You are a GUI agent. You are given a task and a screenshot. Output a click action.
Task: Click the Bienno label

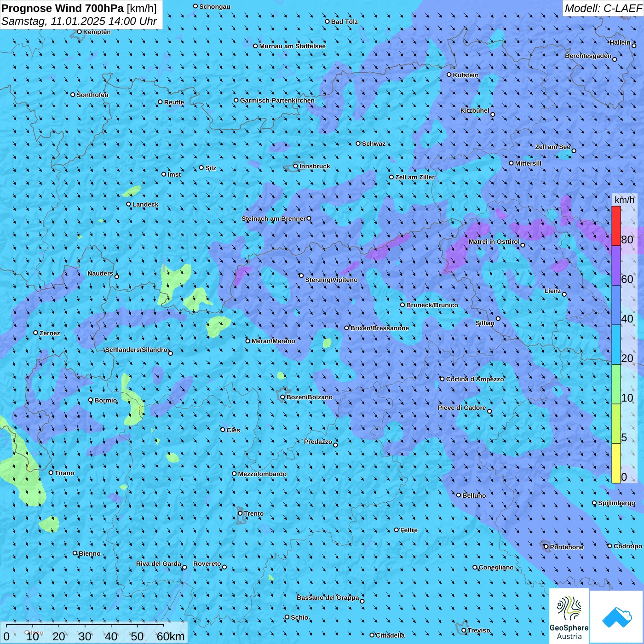click(x=89, y=553)
